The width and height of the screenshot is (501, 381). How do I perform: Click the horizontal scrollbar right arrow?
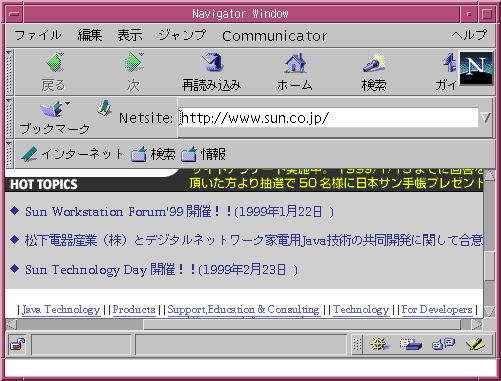tap(477, 324)
